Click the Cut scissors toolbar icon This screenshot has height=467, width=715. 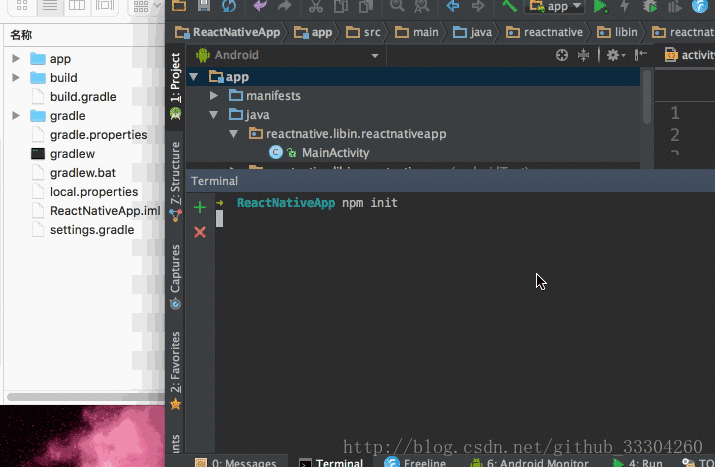click(x=316, y=6)
